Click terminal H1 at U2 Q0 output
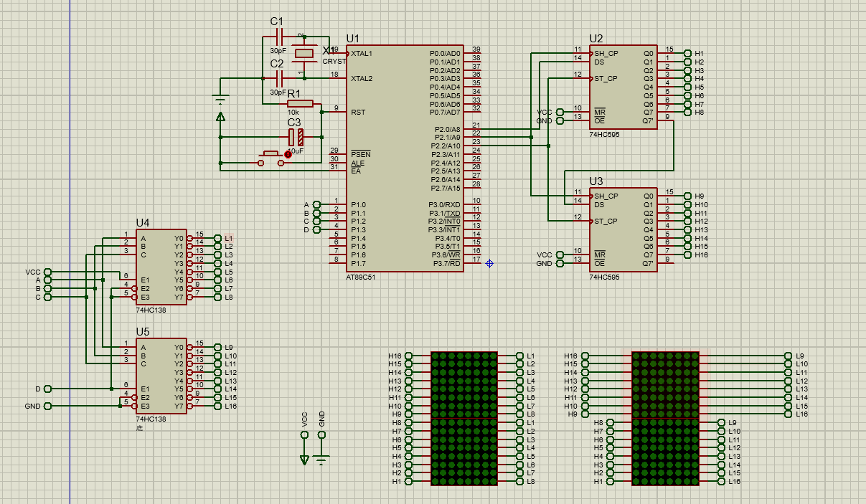Screen dimensions: 866x504 click(687, 54)
